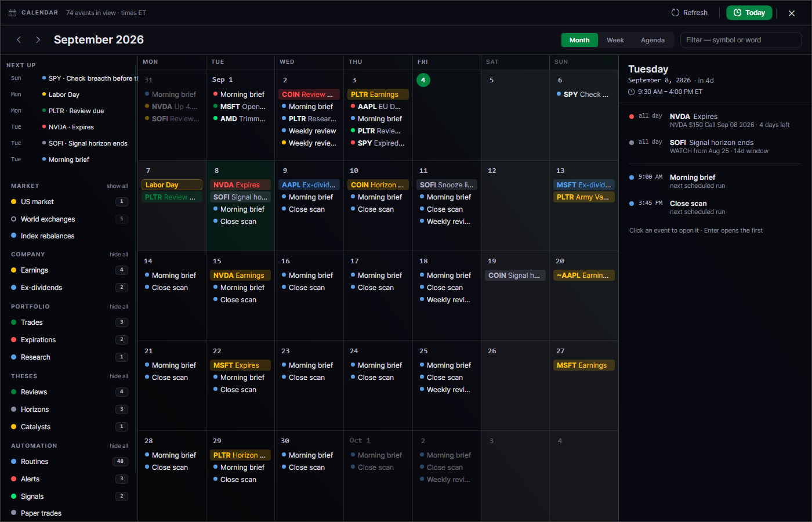The image size is (812, 522).
Task: Toggle the Reviews filter
Action: tap(69, 392)
